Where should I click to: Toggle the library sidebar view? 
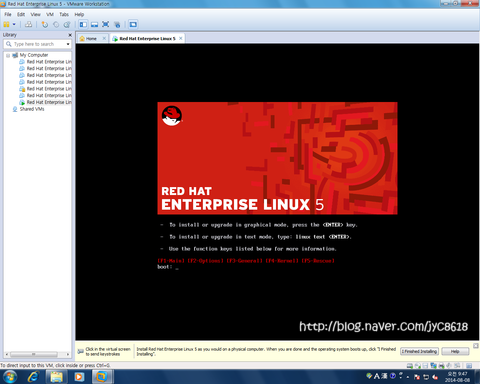[x=83, y=24]
